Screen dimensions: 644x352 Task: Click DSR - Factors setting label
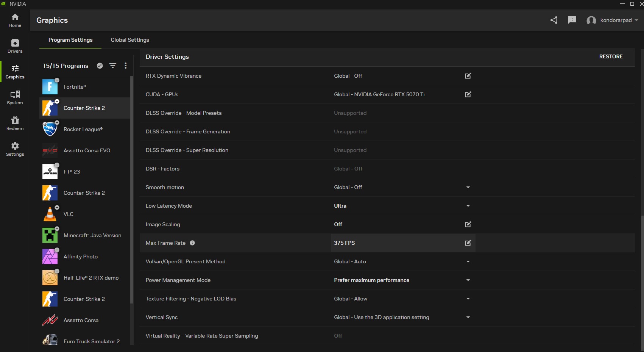(162, 169)
